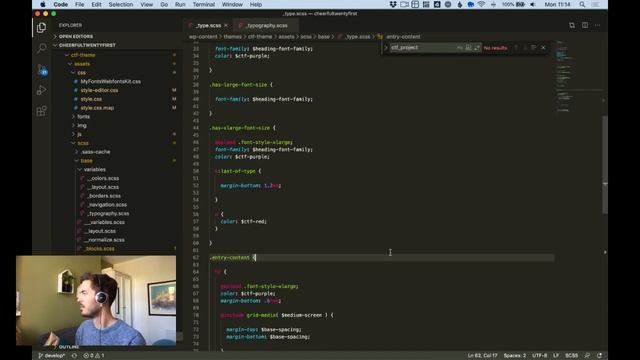Collapse the css folder
This screenshot has height=360, width=640.
[x=82, y=73]
